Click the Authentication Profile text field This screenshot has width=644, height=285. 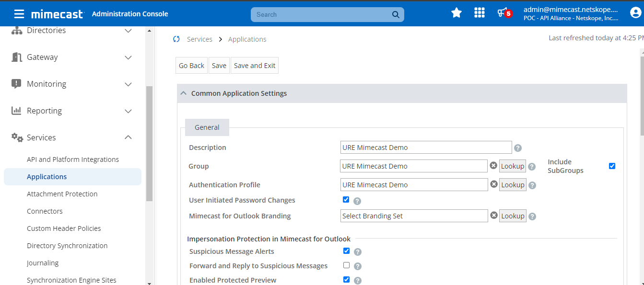pos(414,185)
